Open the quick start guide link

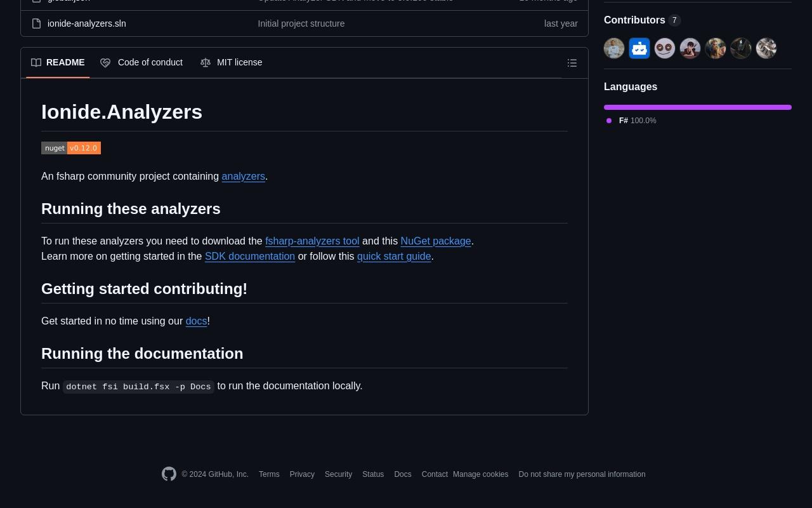(394, 256)
